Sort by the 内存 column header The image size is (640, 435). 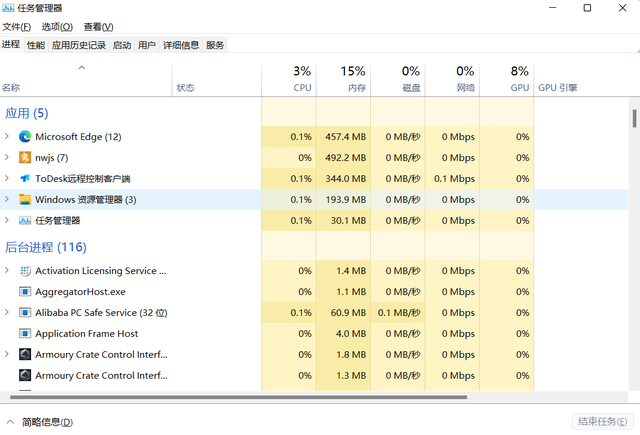pyautogui.click(x=343, y=79)
